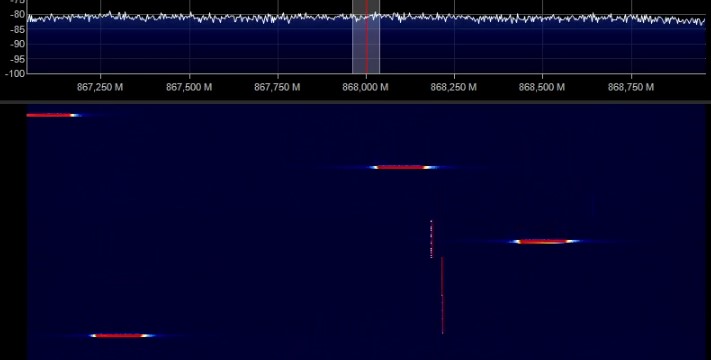The width and height of the screenshot is (711, 360).
Task: Click the red tuning line in the spectrum
Action: coord(366,37)
